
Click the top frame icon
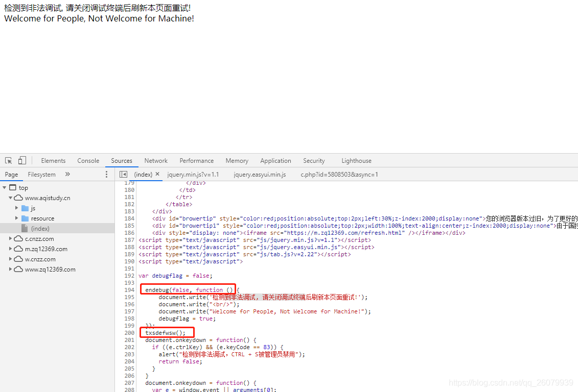click(13, 187)
